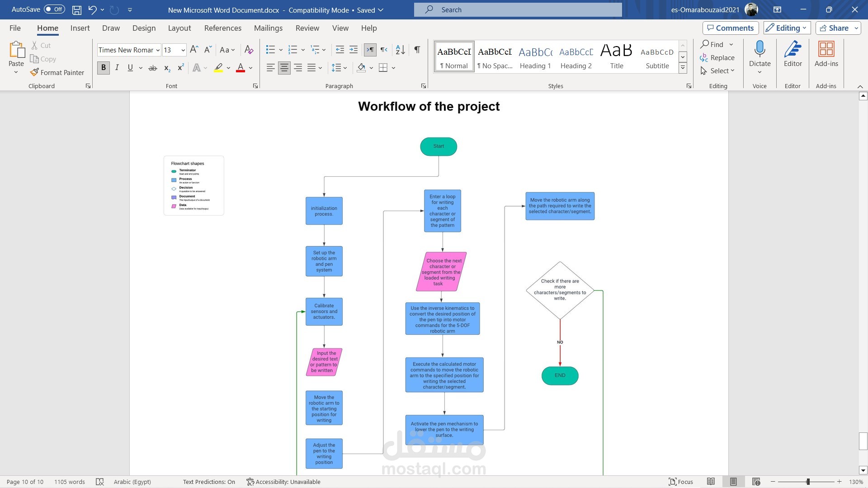Toggle right-to-left text direction
868x488 pixels.
384,50
